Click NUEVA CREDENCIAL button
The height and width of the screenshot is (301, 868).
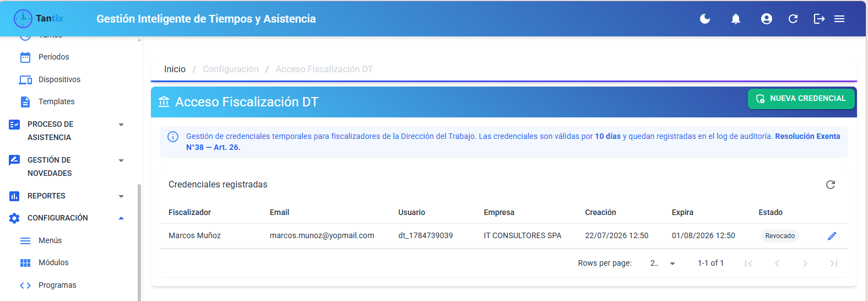click(801, 99)
